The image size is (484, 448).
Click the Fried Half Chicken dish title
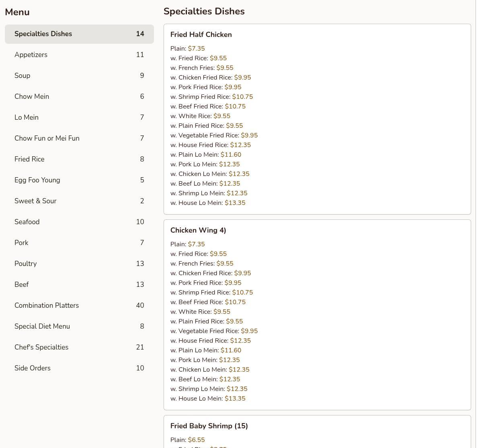201,35
